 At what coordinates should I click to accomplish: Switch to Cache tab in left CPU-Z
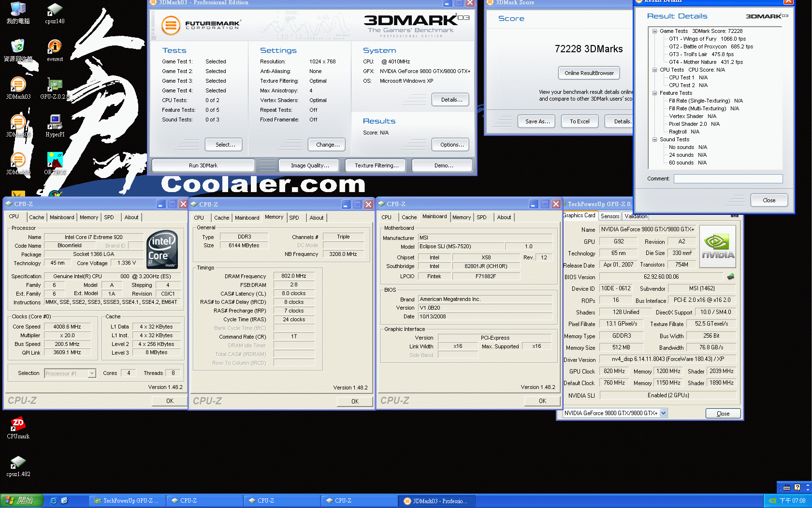(36, 217)
